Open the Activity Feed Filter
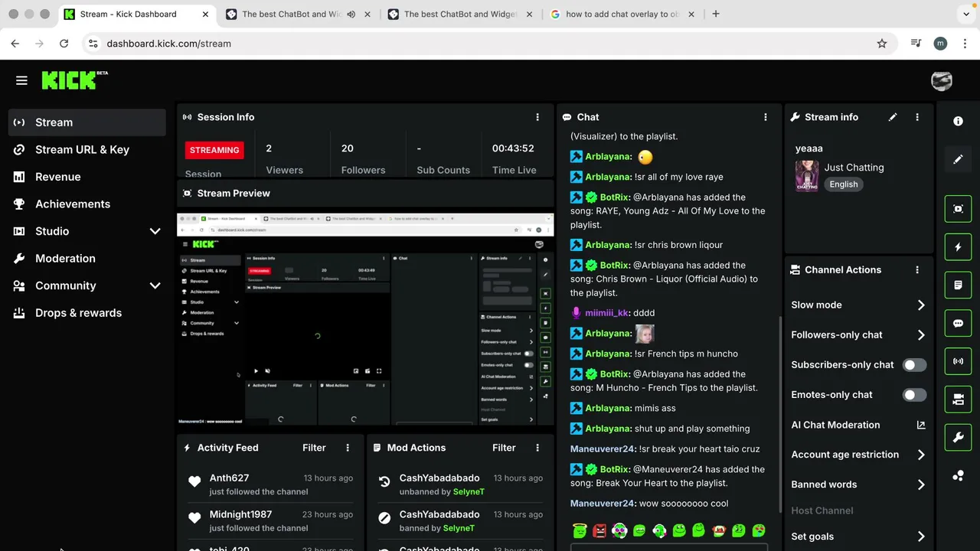This screenshot has height=551, width=980. point(314,448)
